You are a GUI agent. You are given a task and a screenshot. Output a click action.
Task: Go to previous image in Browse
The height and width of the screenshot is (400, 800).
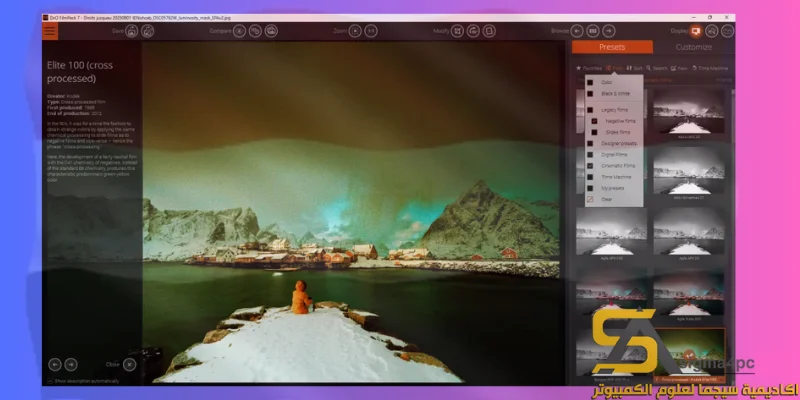tap(577, 31)
